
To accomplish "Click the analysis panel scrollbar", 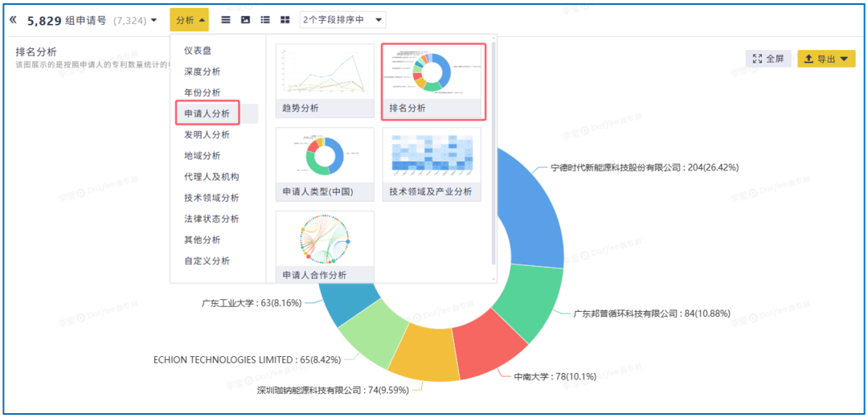I will click(x=493, y=152).
